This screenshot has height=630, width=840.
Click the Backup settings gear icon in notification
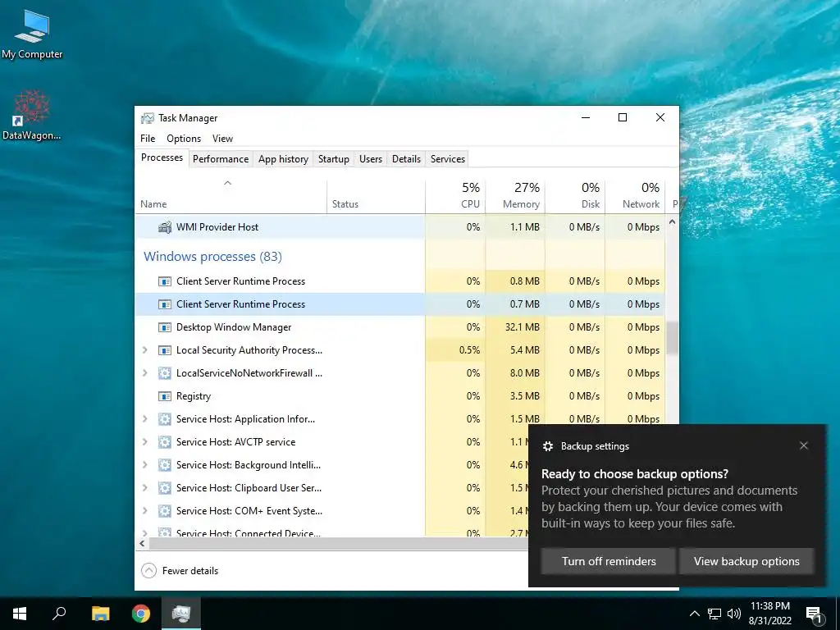point(547,446)
